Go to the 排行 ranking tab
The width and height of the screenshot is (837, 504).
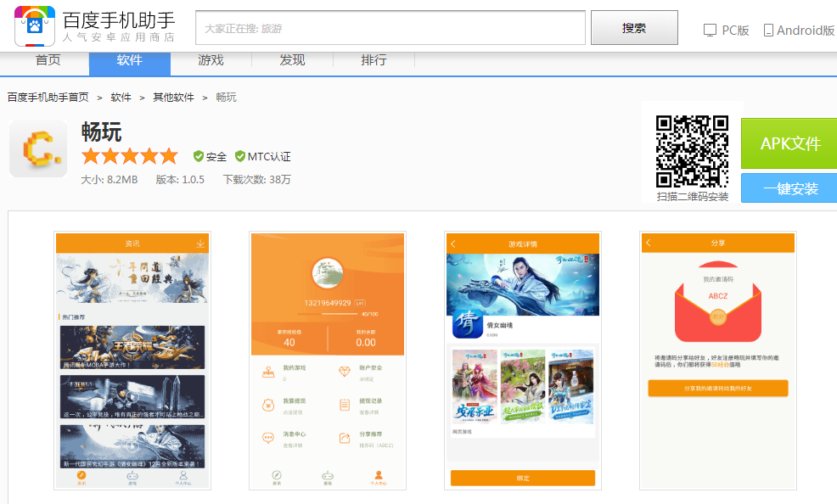374,60
